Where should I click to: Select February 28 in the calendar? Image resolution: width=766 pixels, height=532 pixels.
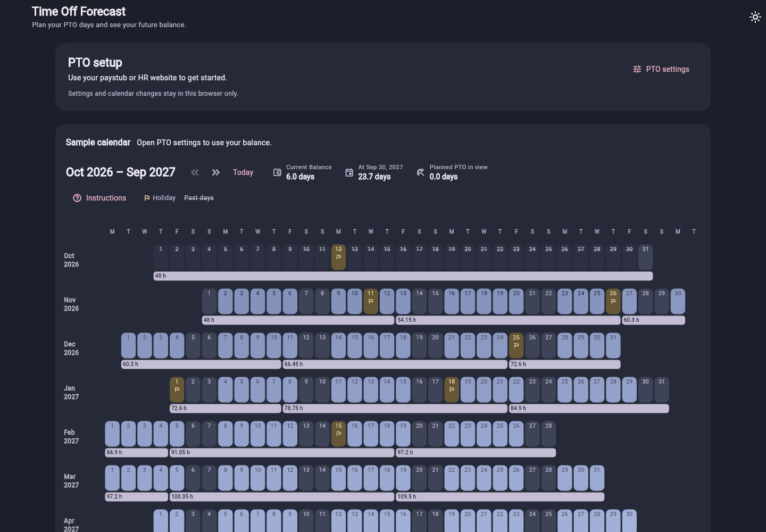[548, 434]
